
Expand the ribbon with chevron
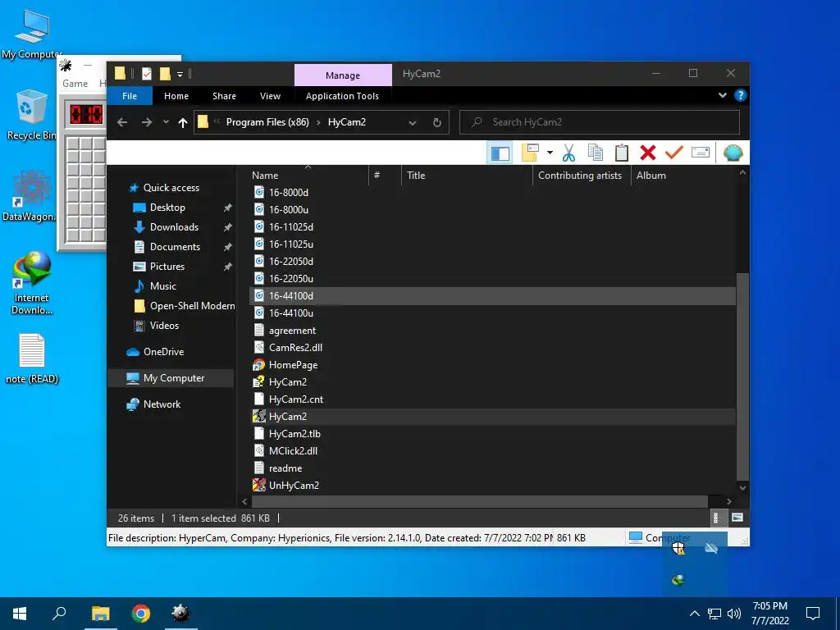[x=722, y=95]
